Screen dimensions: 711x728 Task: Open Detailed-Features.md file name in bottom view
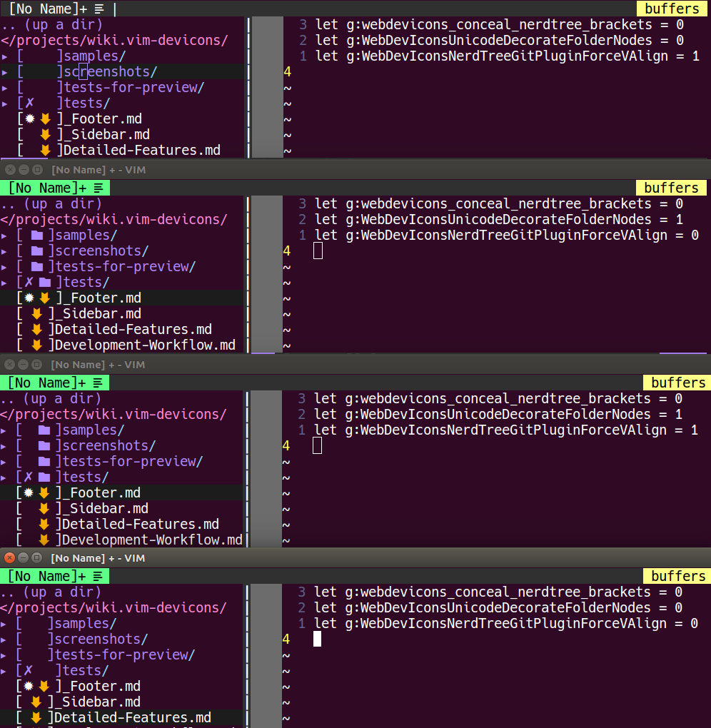(x=133, y=718)
